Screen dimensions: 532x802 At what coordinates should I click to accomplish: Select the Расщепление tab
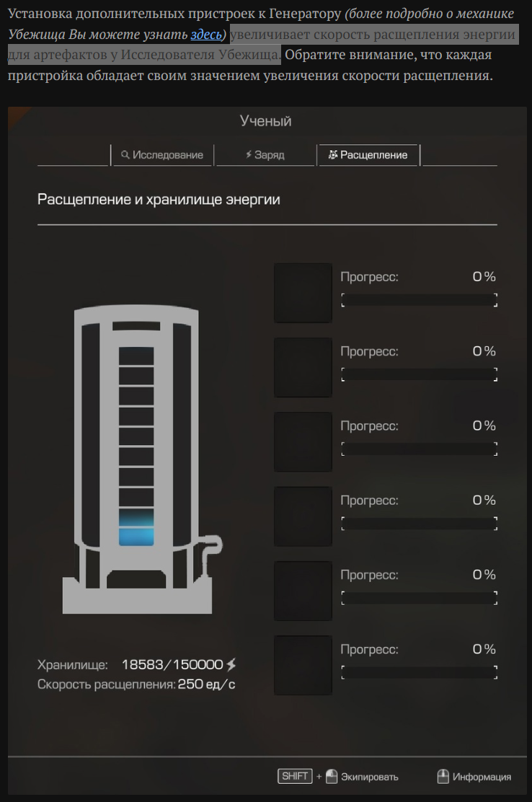point(368,155)
